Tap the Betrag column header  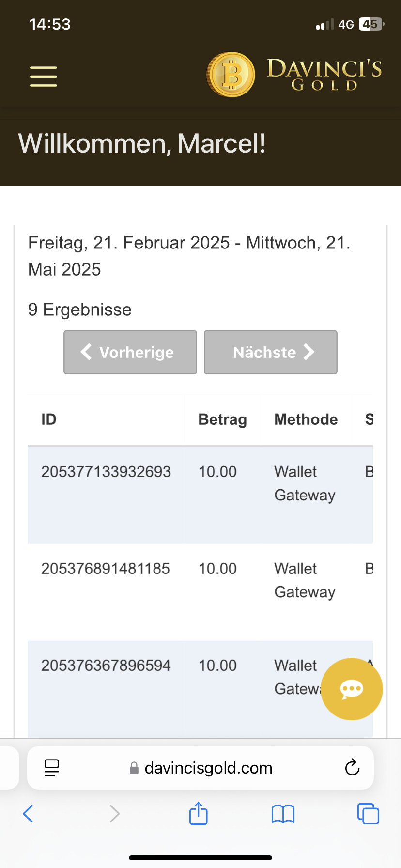tap(222, 419)
